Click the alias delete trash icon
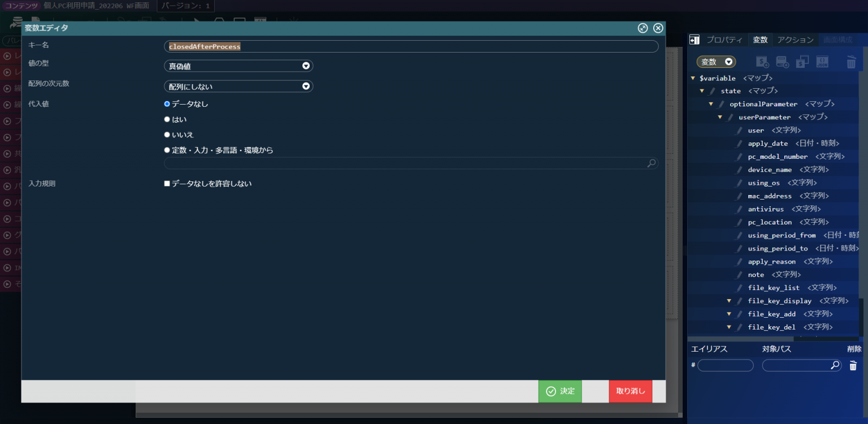Image resolution: width=868 pixels, height=424 pixels. 853,366
